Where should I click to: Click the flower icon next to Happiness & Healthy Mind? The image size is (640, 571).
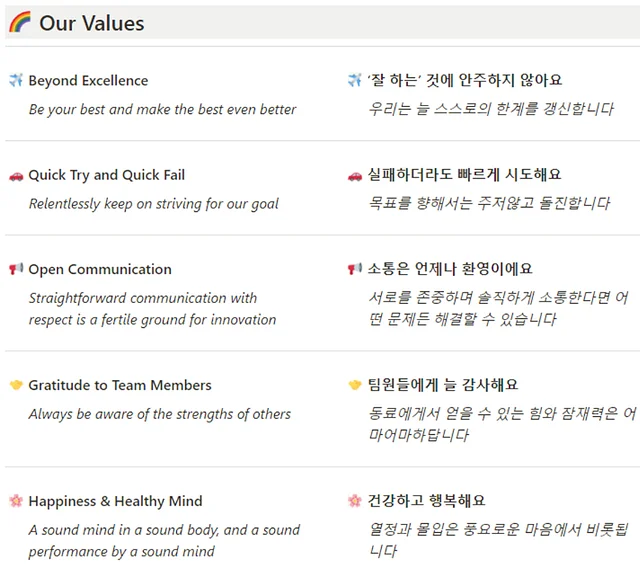(x=16, y=501)
